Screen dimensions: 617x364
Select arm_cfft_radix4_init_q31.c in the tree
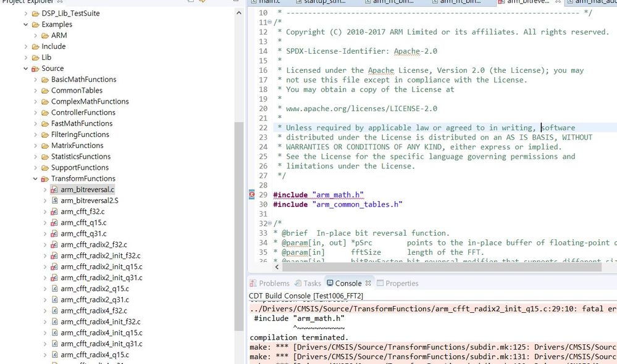101,344
